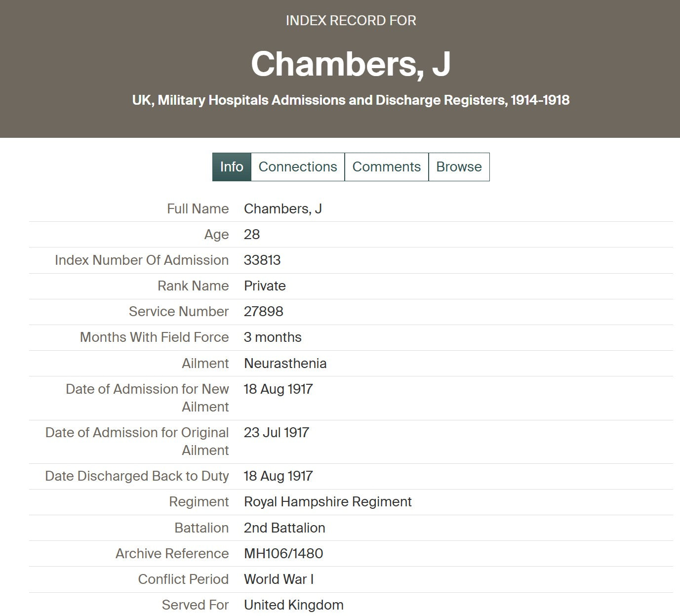Screen dimensions: 680x616
Task: Open the Info tab
Action: 232,167
